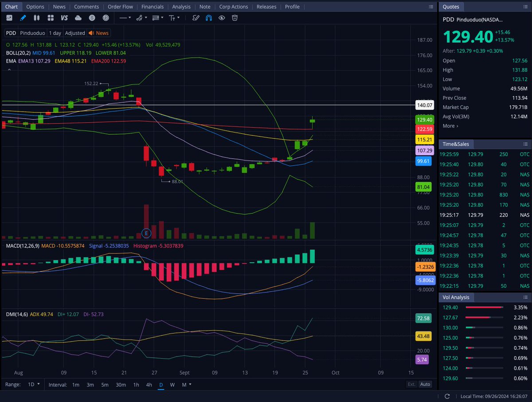Open the text annotation tool dropdown
Viewport: 532px width, 402px height.
click(174, 18)
